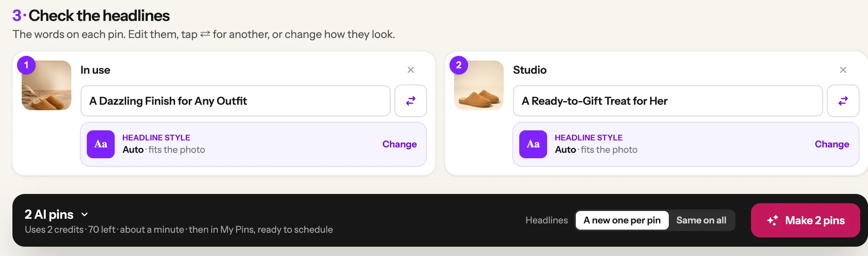868x256 pixels.
Task: Open the In use slipper photo thumbnail
Action: pos(46,85)
